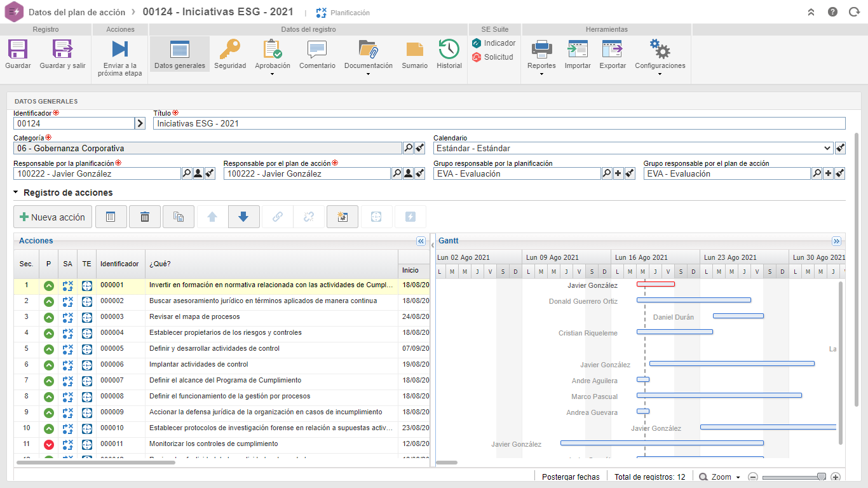This screenshot has height=488, width=868.
Task: Click Postergar fechas
Action: (571, 477)
